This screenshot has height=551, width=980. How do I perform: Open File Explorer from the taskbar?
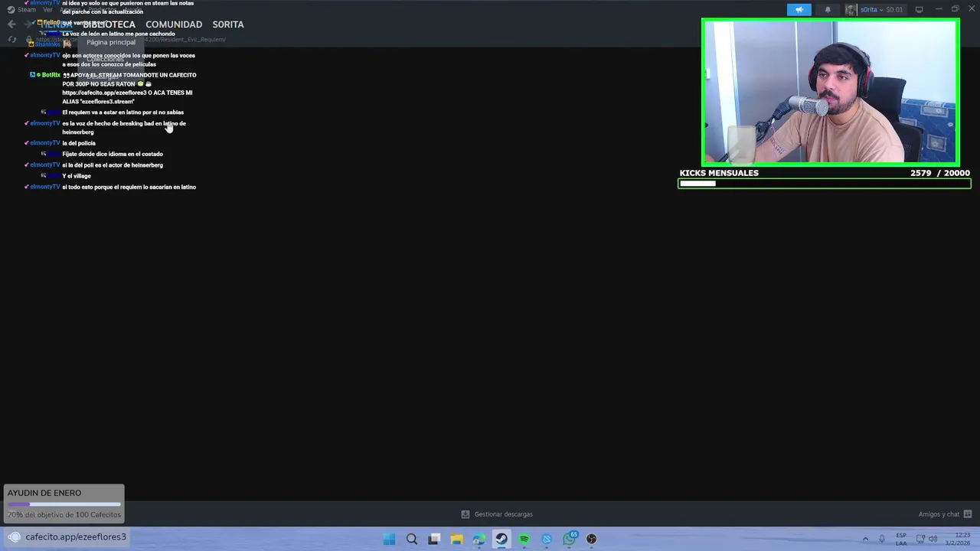click(456, 539)
